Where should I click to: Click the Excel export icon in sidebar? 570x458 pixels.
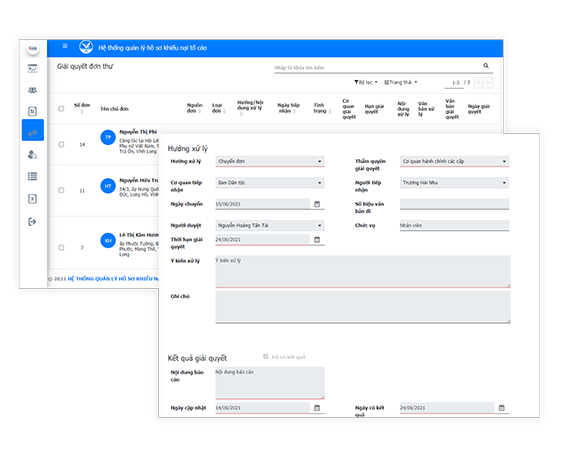click(32, 199)
